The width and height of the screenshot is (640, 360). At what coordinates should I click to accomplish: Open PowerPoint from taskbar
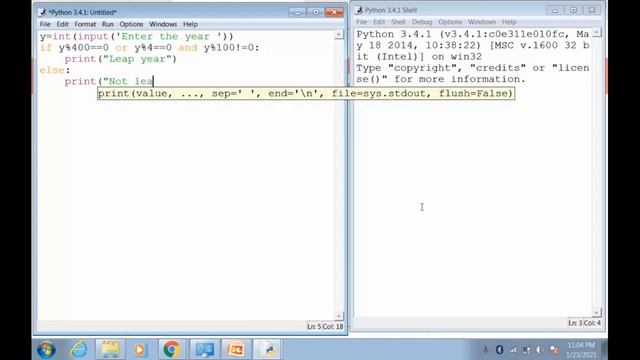point(236,350)
